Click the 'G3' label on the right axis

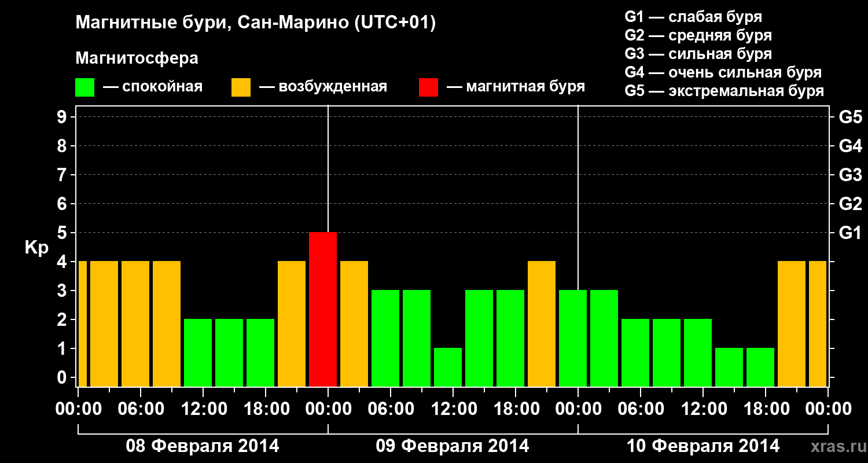pyautogui.click(x=850, y=175)
